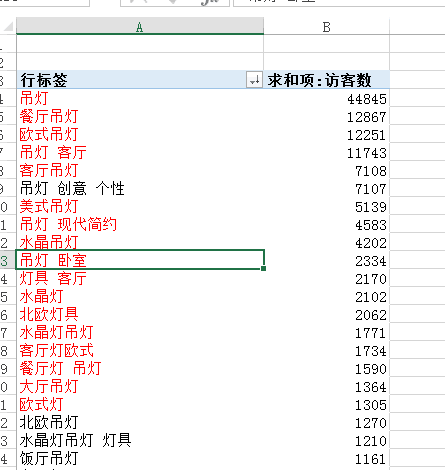Select the 客厅吊灯 cell
445x470 pixels.
(140, 170)
